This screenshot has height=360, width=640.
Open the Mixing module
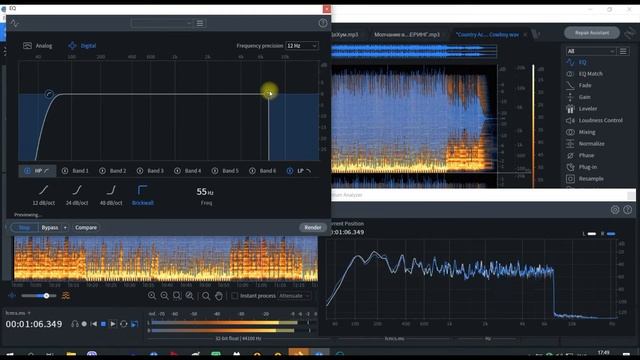(587, 132)
